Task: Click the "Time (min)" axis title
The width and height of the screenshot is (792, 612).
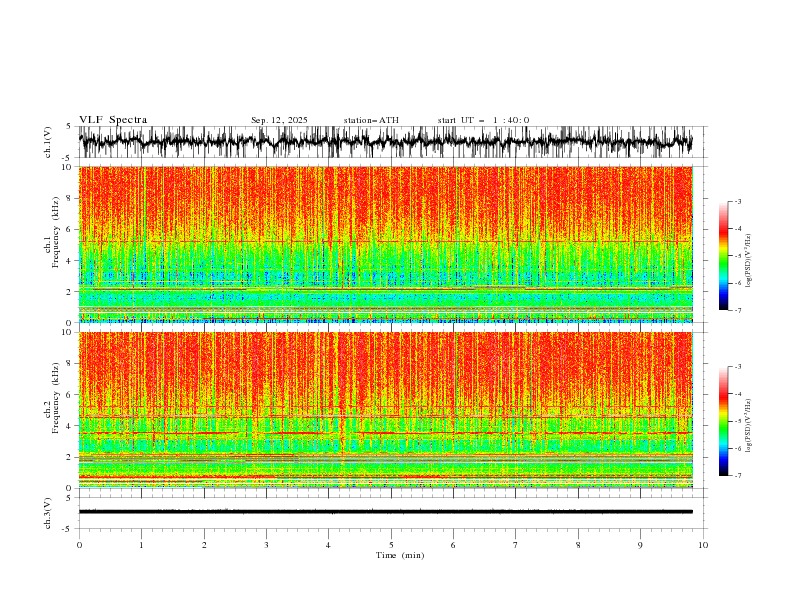Action: [x=400, y=555]
